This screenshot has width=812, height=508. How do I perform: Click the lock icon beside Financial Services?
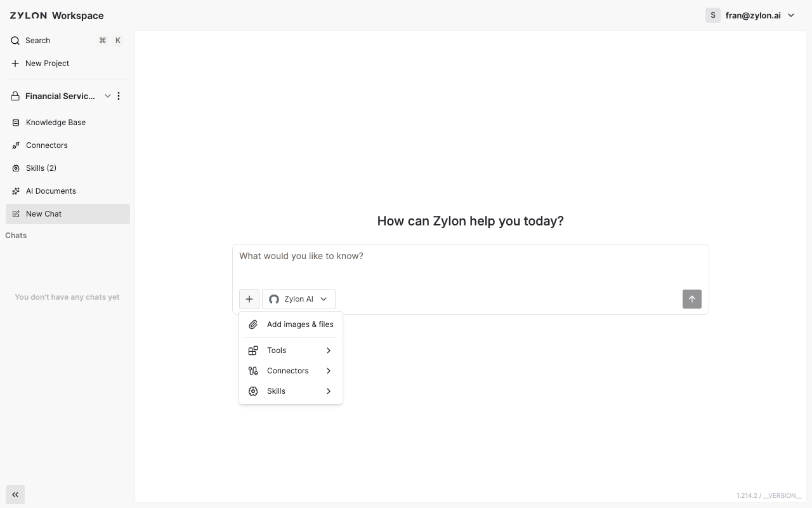tap(15, 96)
